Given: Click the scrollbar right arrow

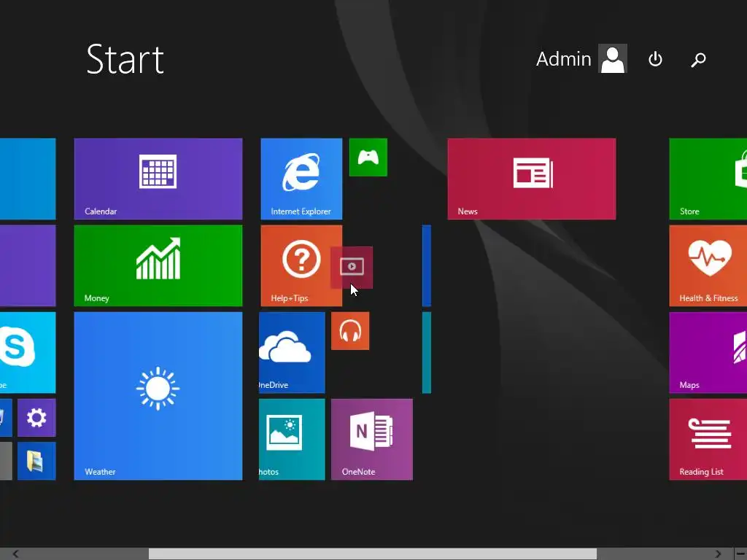Looking at the screenshot, I should click(718, 554).
